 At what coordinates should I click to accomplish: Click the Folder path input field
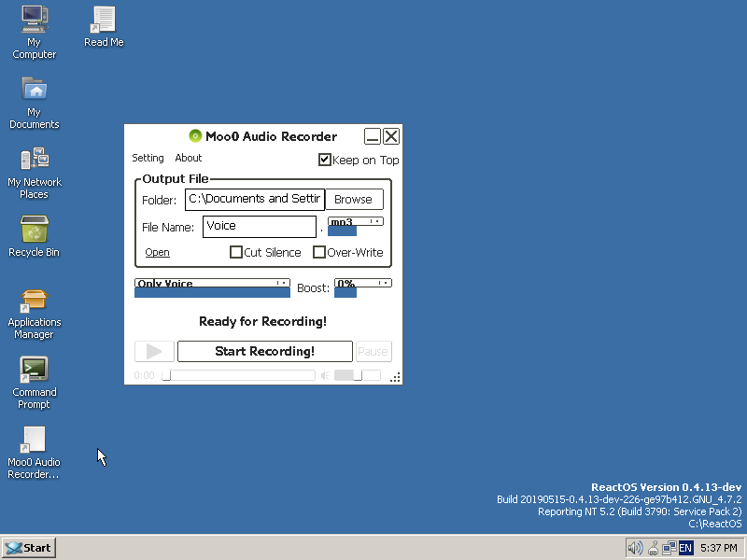tap(255, 200)
